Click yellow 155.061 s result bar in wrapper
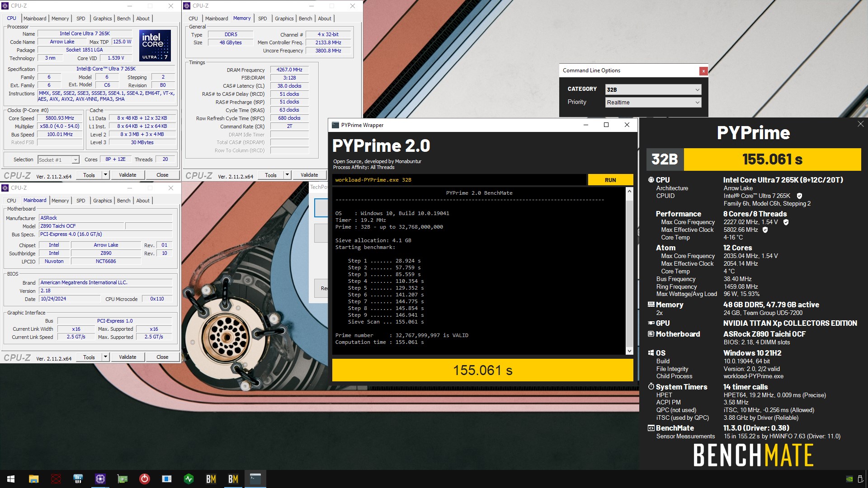This screenshot has height=488, width=868. 482,371
